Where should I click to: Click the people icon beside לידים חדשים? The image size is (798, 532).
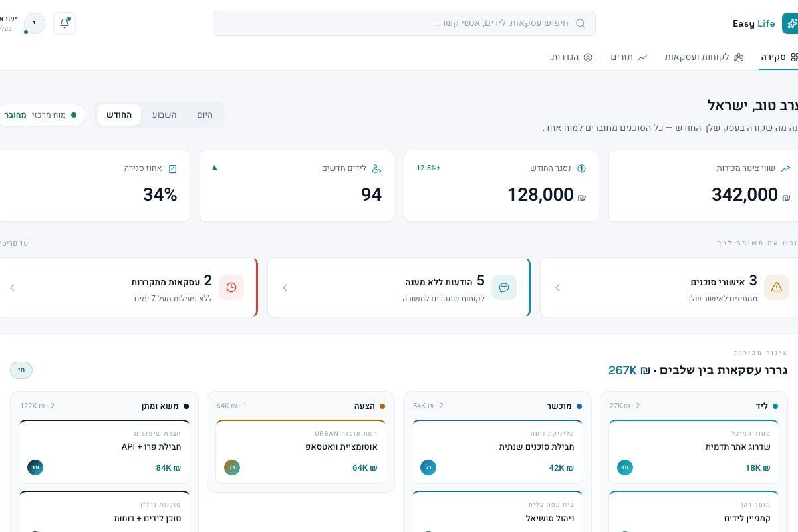pos(377,168)
